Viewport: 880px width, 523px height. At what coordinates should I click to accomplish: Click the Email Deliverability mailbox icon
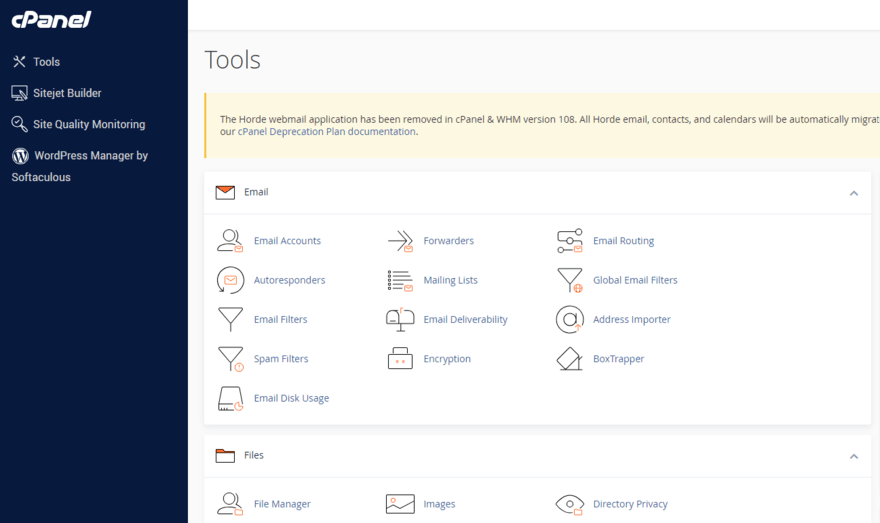400,319
